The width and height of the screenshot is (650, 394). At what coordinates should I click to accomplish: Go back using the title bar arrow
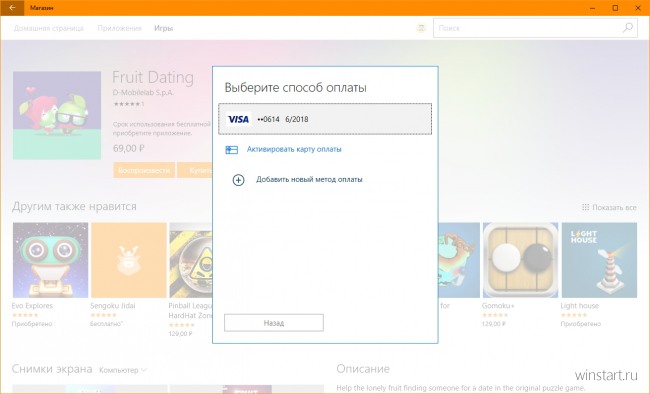point(12,7)
